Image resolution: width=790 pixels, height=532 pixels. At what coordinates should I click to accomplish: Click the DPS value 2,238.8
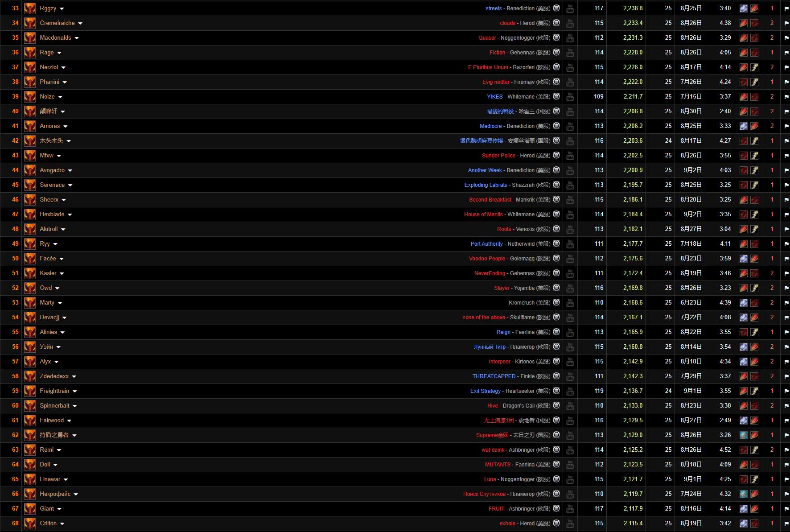[633, 8]
